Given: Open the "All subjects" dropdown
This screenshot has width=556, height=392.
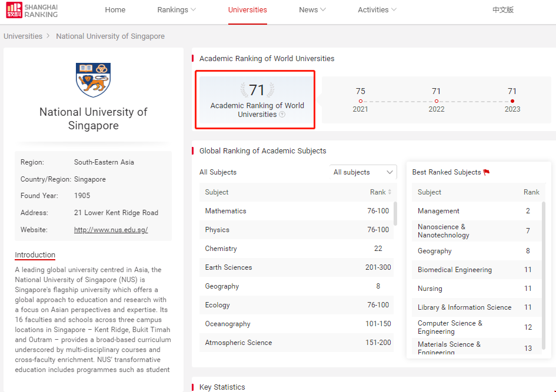Looking at the screenshot, I should (x=363, y=172).
